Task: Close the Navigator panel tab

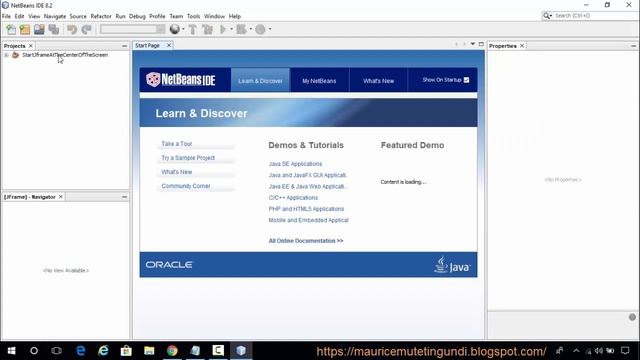Action: tap(61, 197)
